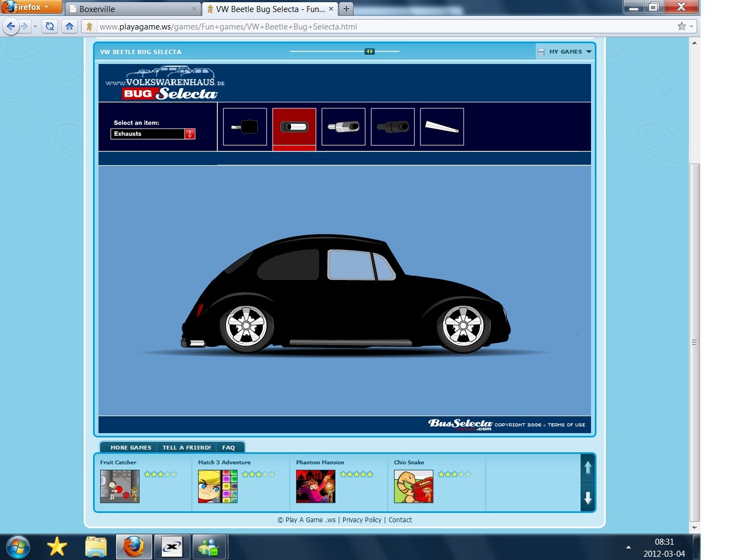Open the Tell A Friend tab

point(187,447)
